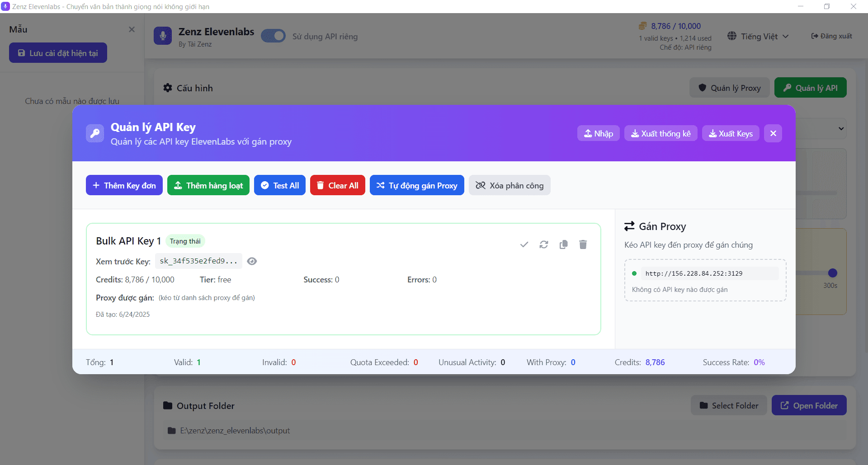Click the key preview sk_34f535e2fed9... field
Viewport: 868px width, 465px height.
[198, 261]
